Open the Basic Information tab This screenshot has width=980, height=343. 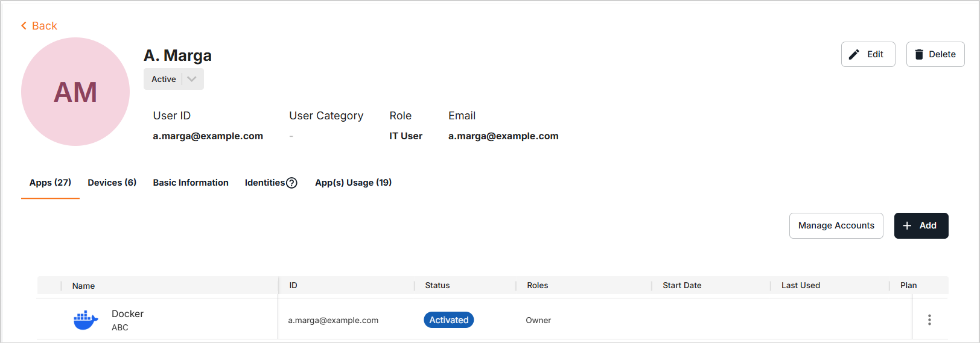point(191,183)
